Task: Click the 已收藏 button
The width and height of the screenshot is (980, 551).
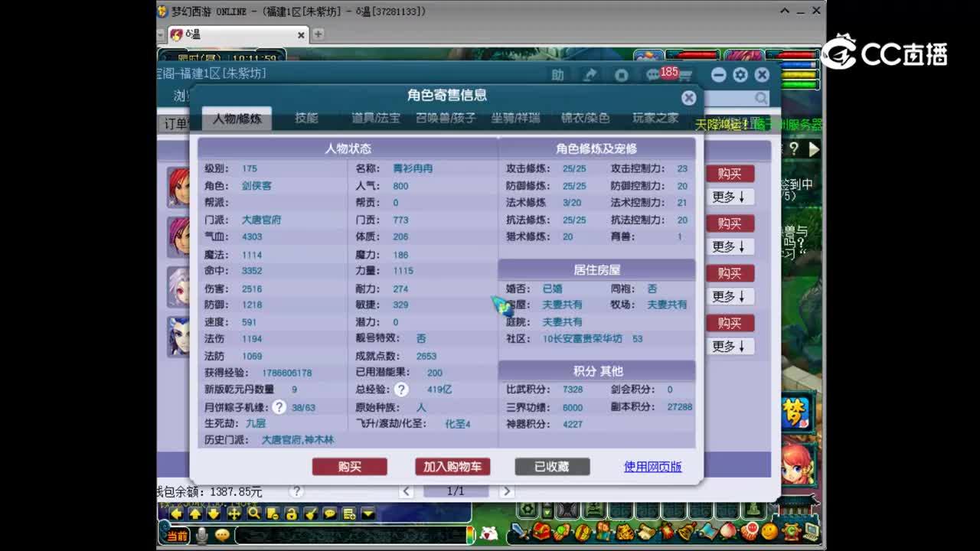Action: [x=552, y=467]
